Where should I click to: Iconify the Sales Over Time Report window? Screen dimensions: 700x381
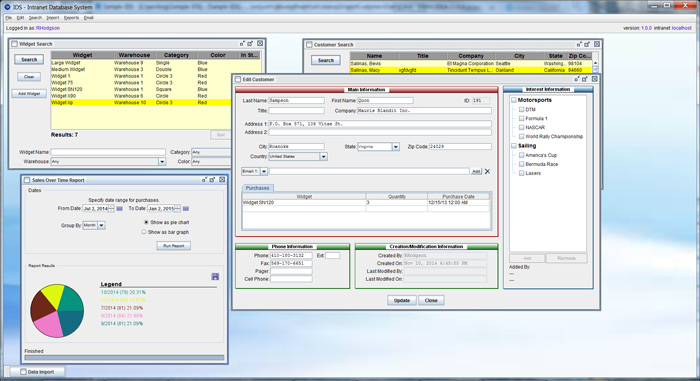pyautogui.click(x=204, y=180)
